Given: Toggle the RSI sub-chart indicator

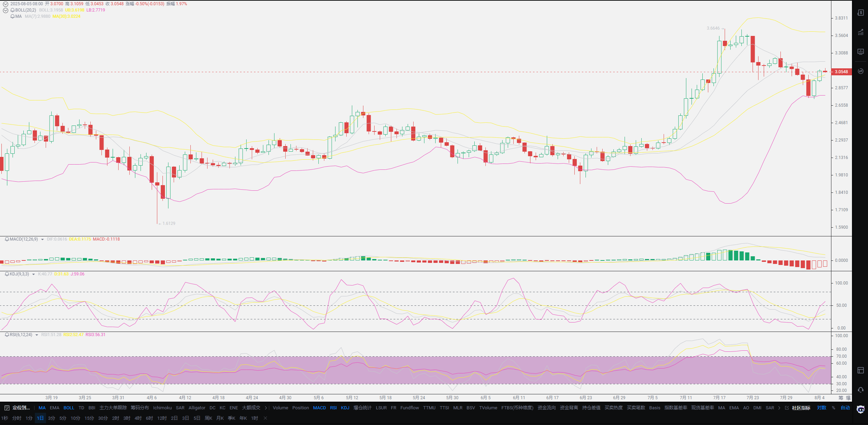Looking at the screenshot, I should click(x=333, y=408).
